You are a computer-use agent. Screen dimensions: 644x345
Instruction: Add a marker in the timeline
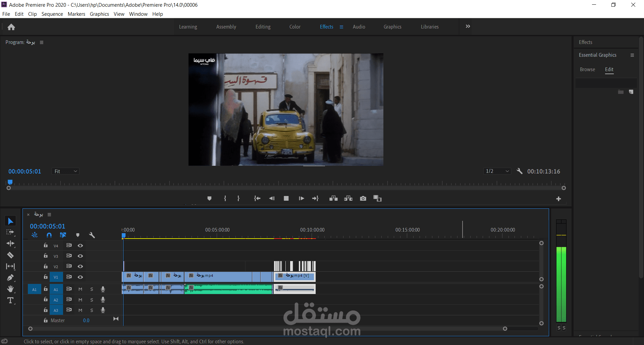point(78,235)
